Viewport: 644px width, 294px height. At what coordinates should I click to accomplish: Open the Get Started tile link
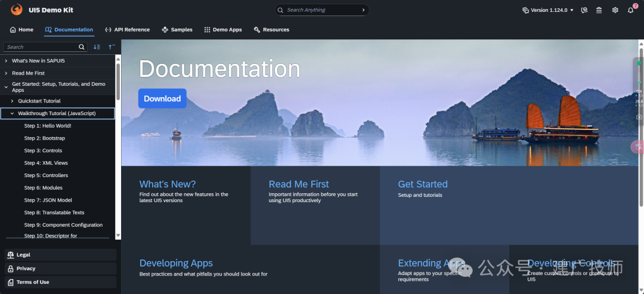point(423,184)
